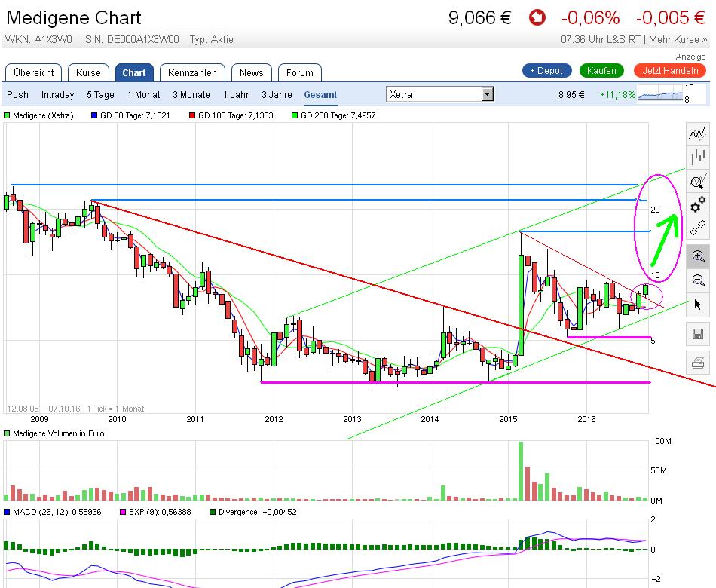The image size is (716, 588).
Task: Go to the Forum tab
Action: (299, 72)
